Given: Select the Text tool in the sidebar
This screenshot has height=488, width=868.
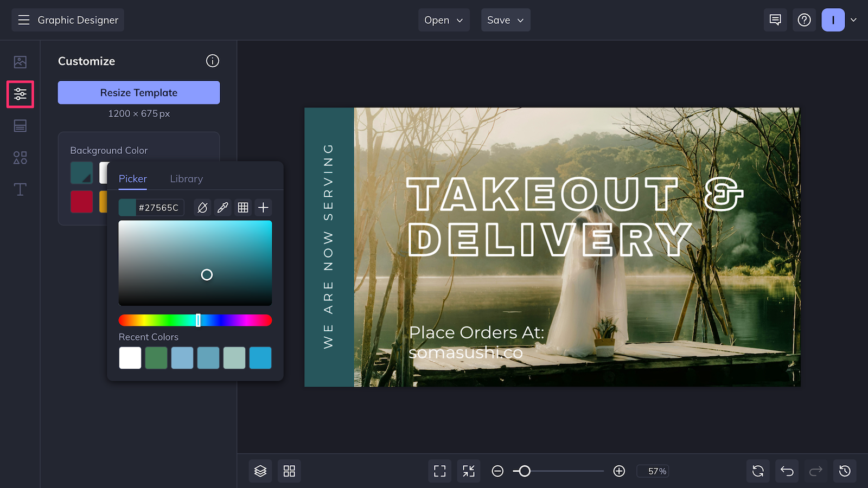Looking at the screenshot, I should click(x=20, y=189).
